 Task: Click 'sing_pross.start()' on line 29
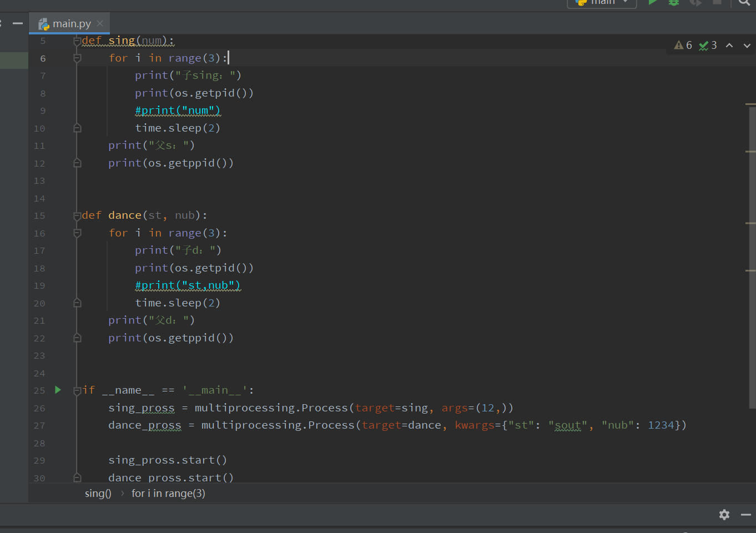pyautogui.click(x=168, y=460)
